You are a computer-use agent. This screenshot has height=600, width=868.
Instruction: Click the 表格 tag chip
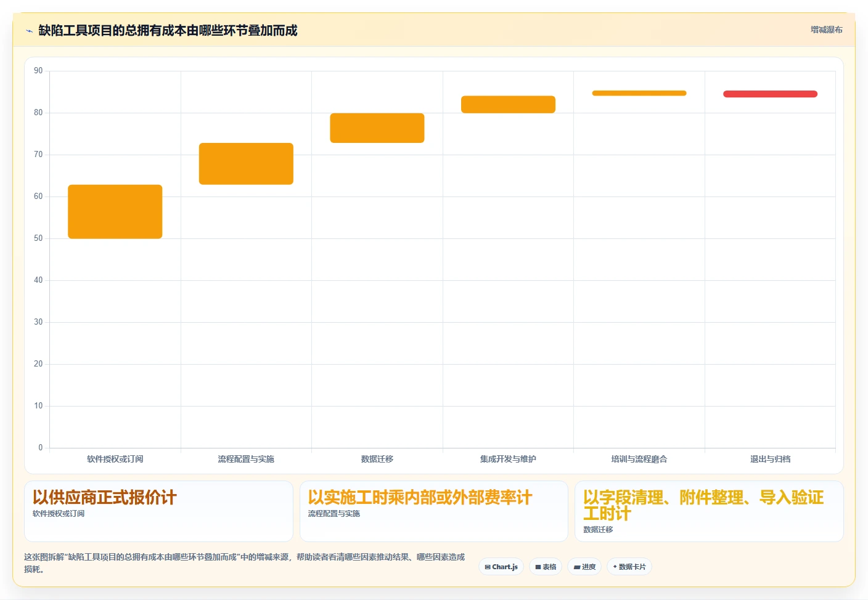[546, 567]
